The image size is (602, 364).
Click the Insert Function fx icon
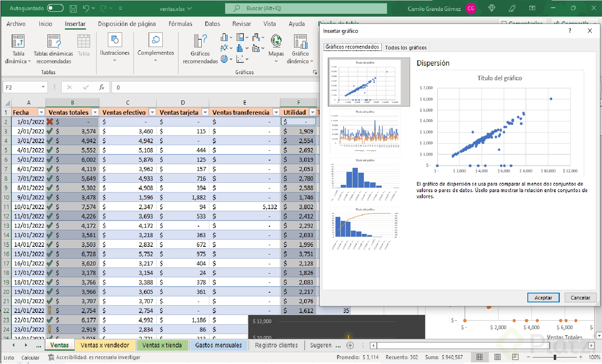101,87
